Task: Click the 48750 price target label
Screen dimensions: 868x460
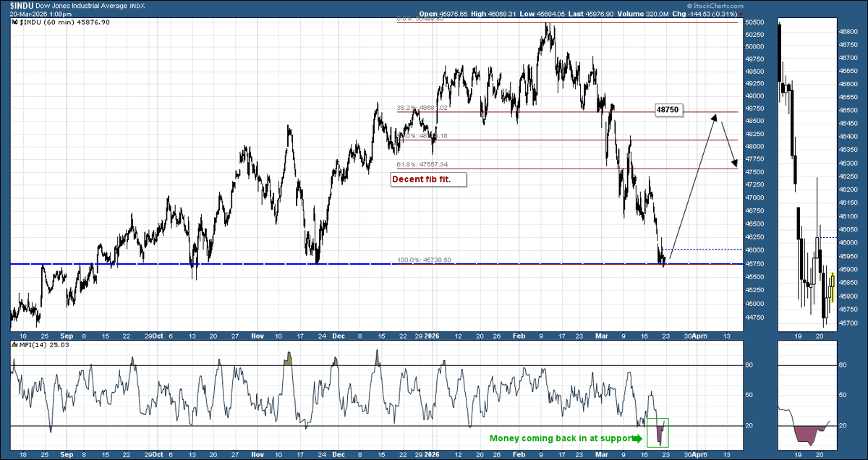Action: (668, 110)
